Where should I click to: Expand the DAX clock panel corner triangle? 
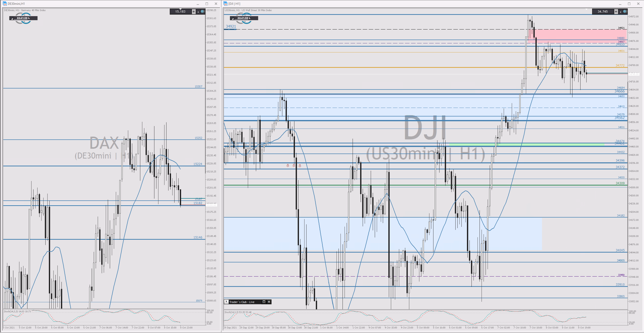pyautogui.click(x=12, y=19)
